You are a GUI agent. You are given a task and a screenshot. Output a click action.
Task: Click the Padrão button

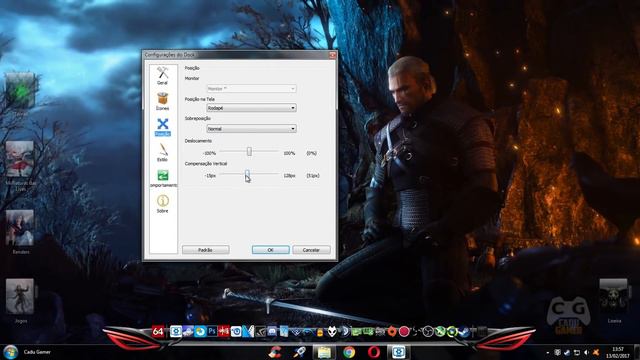(205, 250)
